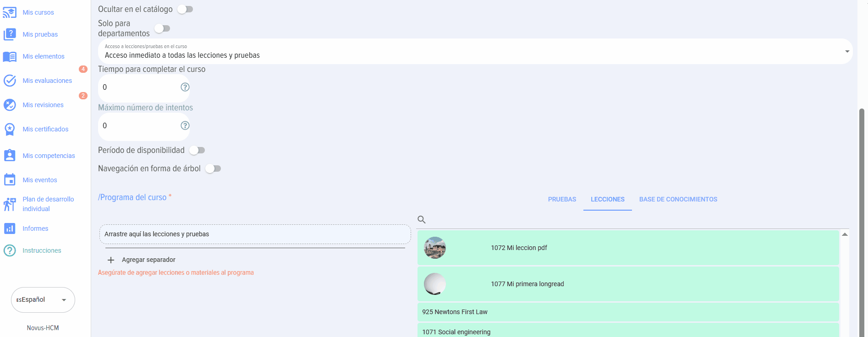Screen dimensions: 868x337
Task: Enable Solo para departamentos switch
Action: coord(162,28)
